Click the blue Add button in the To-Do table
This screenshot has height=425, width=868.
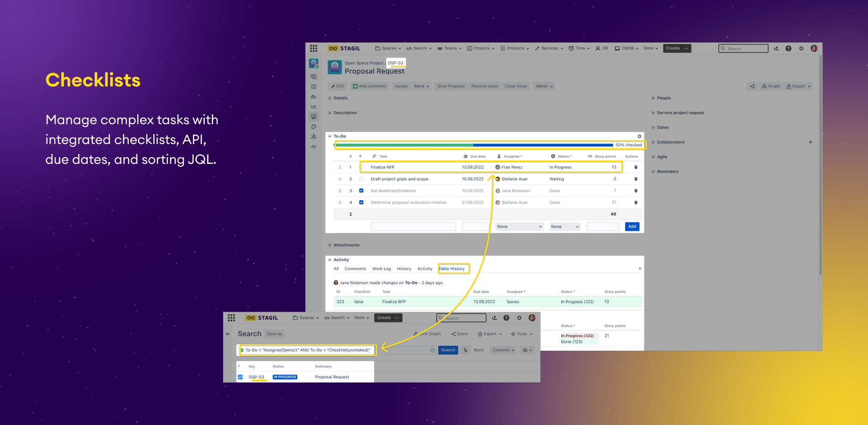point(632,227)
